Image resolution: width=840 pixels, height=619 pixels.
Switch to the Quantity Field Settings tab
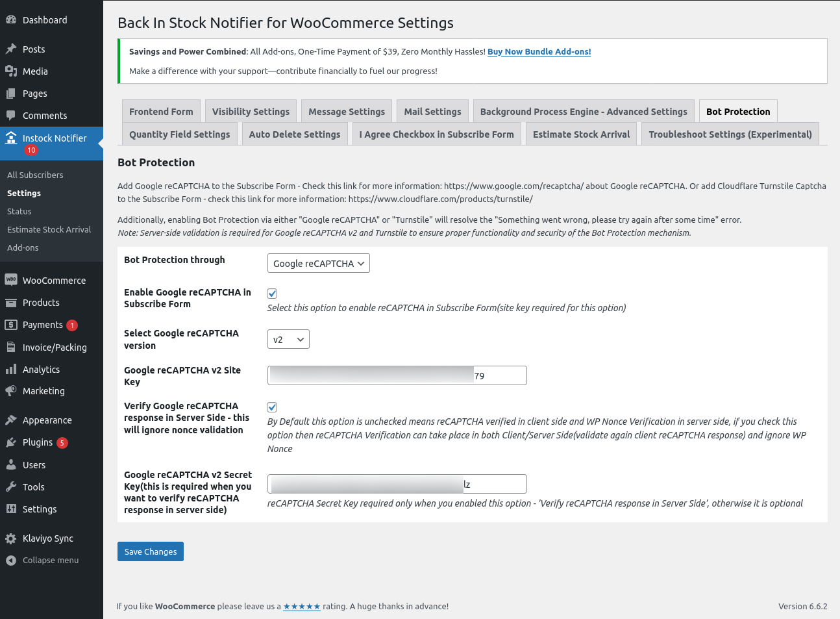pos(180,134)
